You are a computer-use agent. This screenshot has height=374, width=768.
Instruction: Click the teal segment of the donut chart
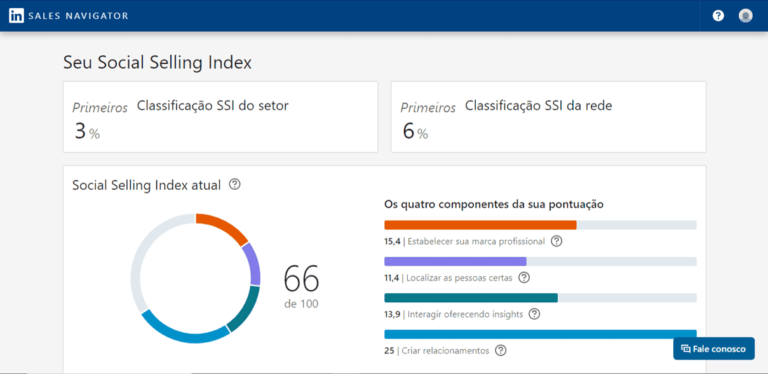[x=245, y=309]
